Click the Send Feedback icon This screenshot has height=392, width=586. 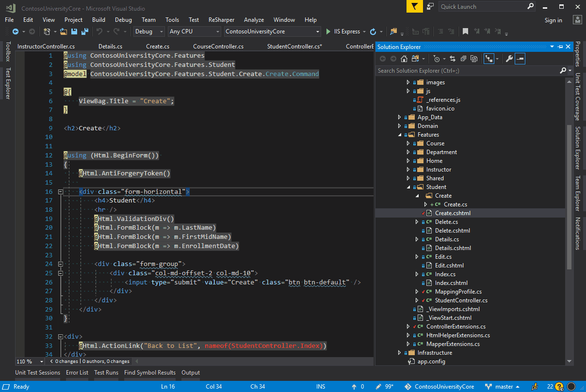click(430, 6)
